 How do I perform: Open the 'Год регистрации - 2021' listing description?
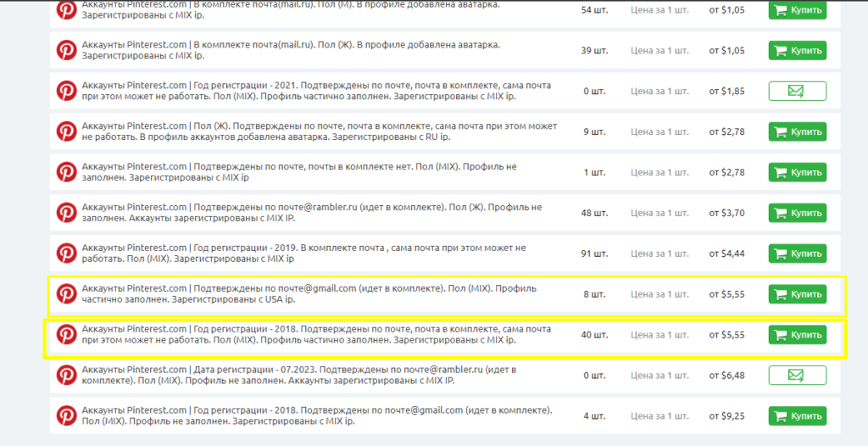(x=317, y=91)
